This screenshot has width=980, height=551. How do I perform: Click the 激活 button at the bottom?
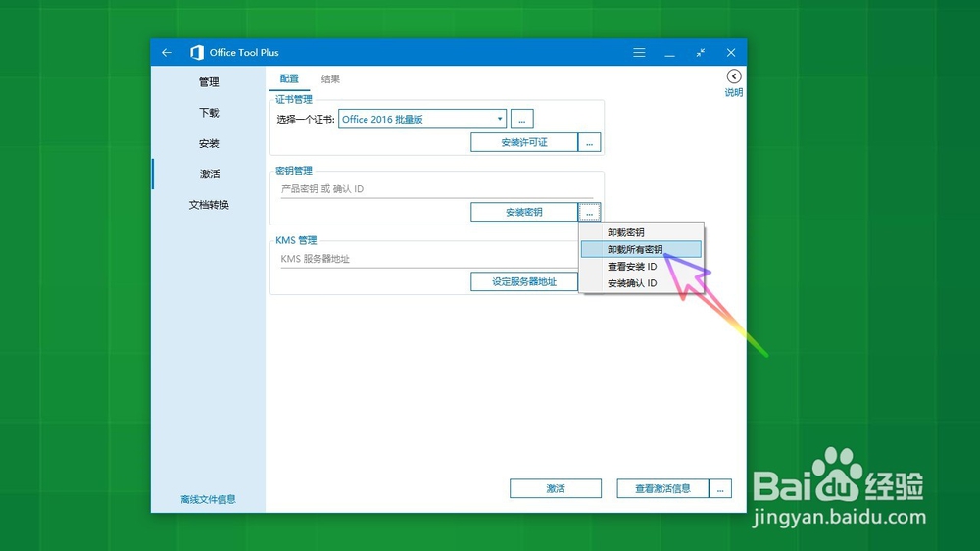click(556, 488)
